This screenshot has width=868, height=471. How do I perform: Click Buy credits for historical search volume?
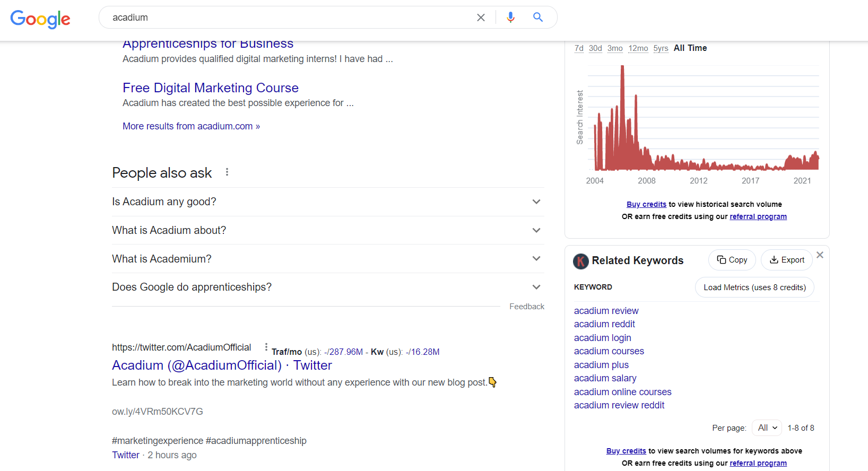coord(646,204)
